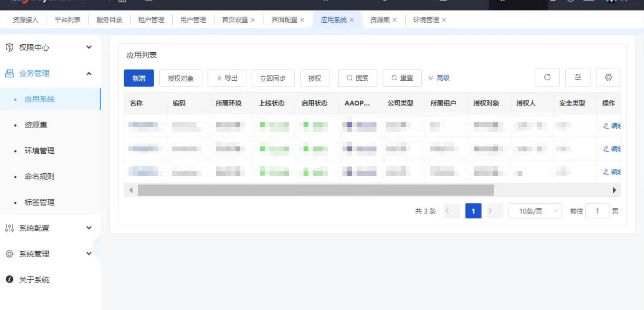Open 命名规则 in the sidebar

pyautogui.click(x=50, y=177)
